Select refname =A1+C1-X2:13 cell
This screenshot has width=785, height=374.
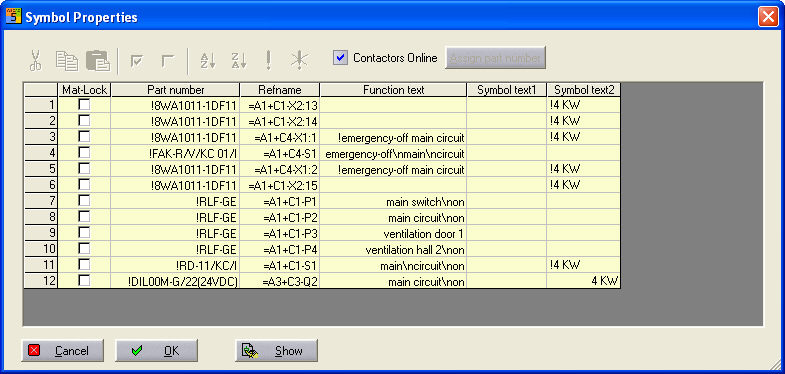(280, 105)
